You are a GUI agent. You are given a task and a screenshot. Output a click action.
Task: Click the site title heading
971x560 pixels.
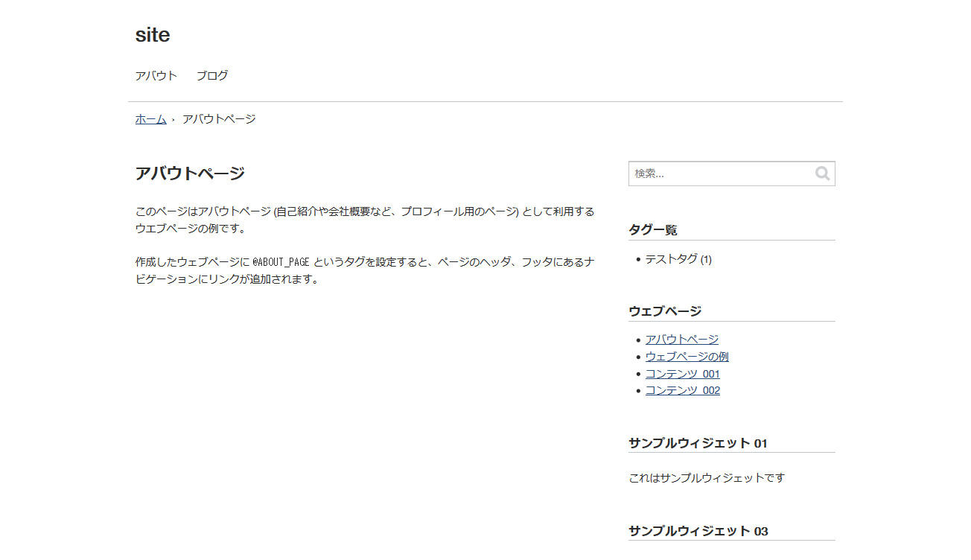click(153, 34)
